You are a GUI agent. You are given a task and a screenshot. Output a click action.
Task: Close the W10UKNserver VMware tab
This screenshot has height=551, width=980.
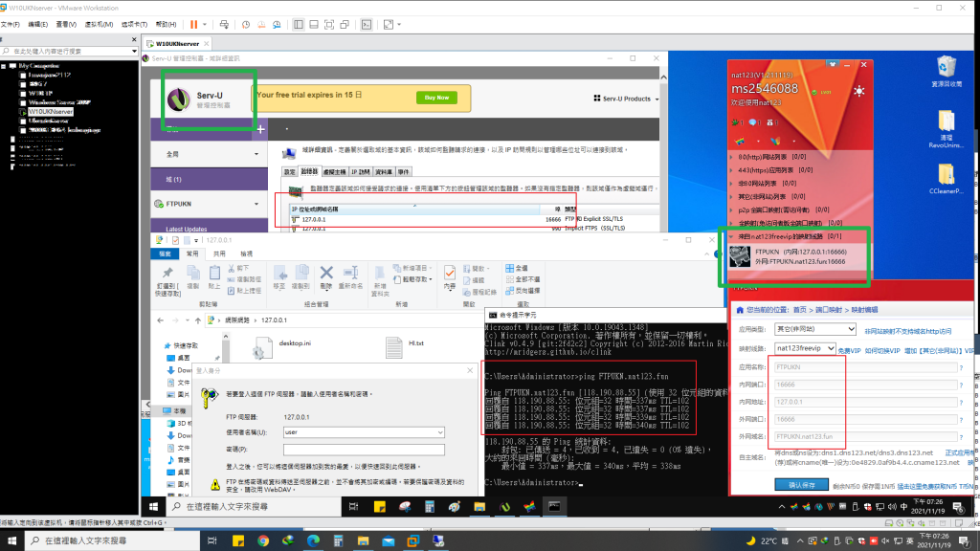coord(207,44)
